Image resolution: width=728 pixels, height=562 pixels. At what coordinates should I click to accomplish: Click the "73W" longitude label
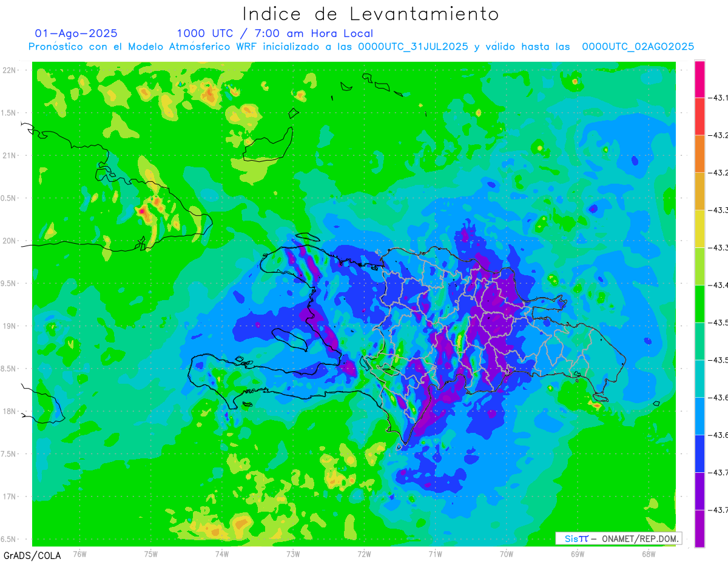pos(293,554)
